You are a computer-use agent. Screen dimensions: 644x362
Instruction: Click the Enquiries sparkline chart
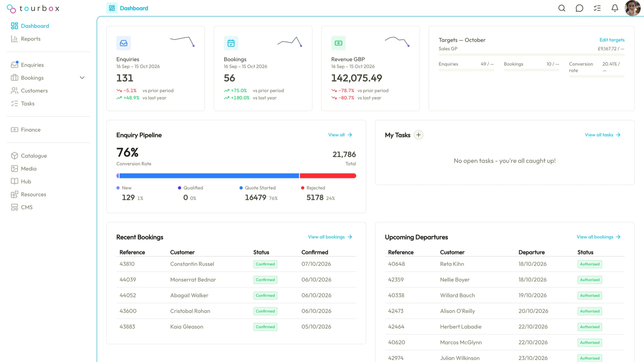pyautogui.click(x=182, y=41)
